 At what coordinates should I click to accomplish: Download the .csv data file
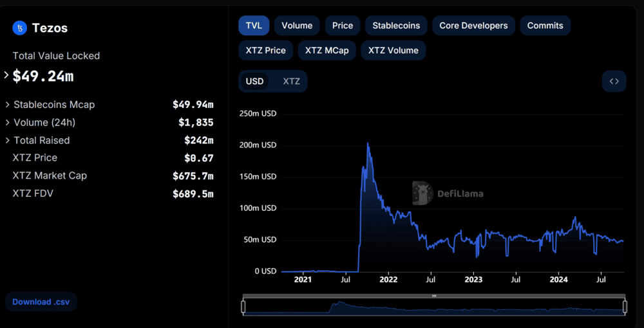click(41, 302)
